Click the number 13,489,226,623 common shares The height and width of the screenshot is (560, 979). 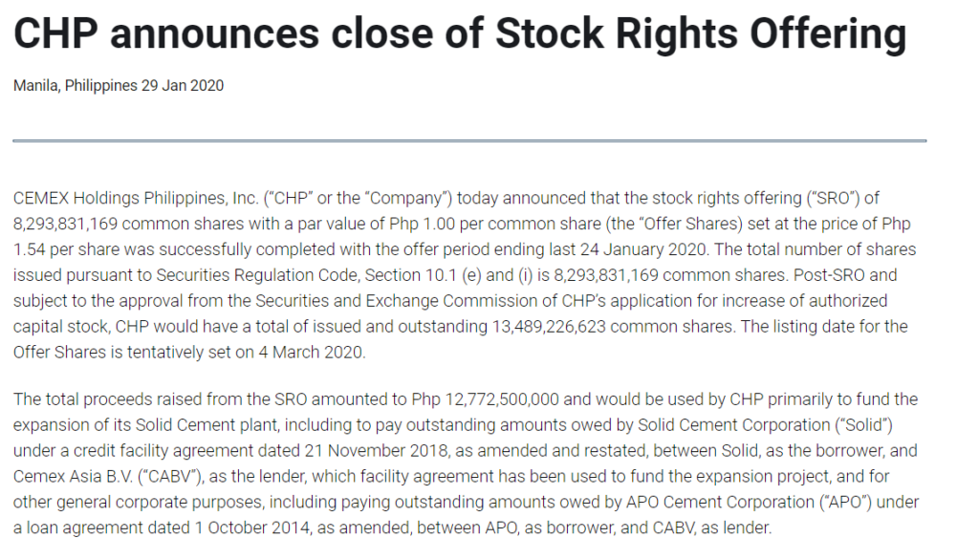click(612, 326)
